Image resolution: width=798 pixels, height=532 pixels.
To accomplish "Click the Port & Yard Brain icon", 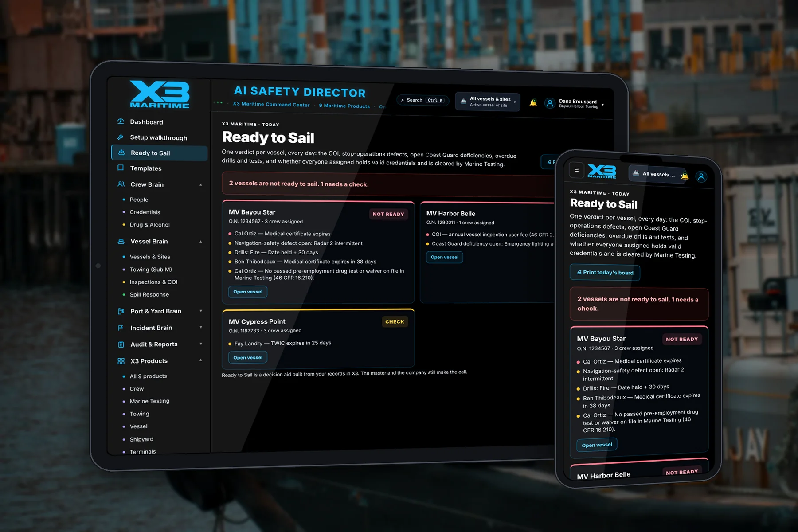I will click(x=121, y=311).
